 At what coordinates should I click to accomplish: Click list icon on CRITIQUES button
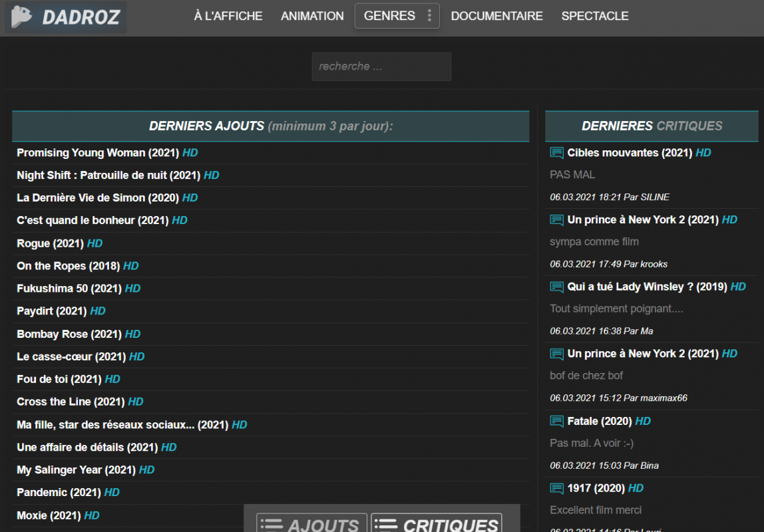386,525
